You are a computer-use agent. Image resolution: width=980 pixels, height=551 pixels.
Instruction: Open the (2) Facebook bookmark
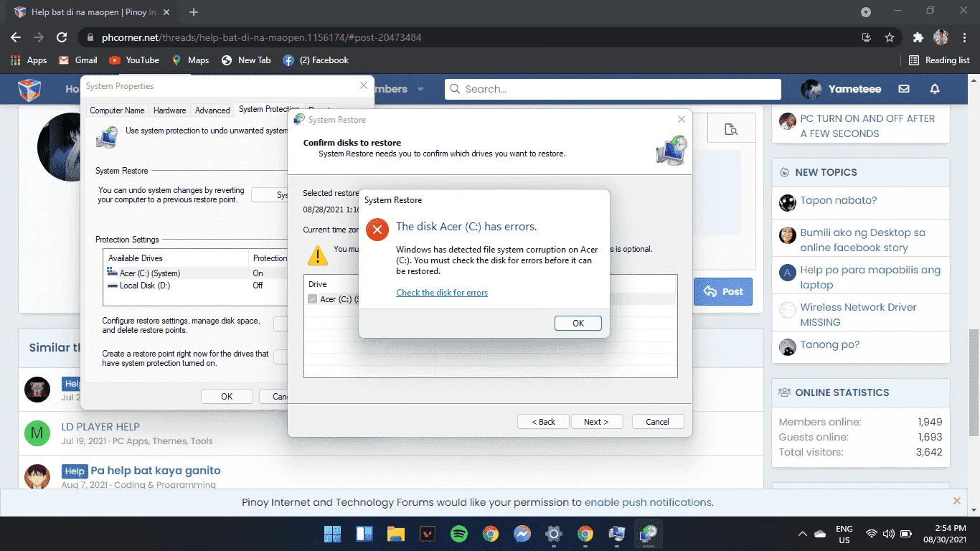316,60
